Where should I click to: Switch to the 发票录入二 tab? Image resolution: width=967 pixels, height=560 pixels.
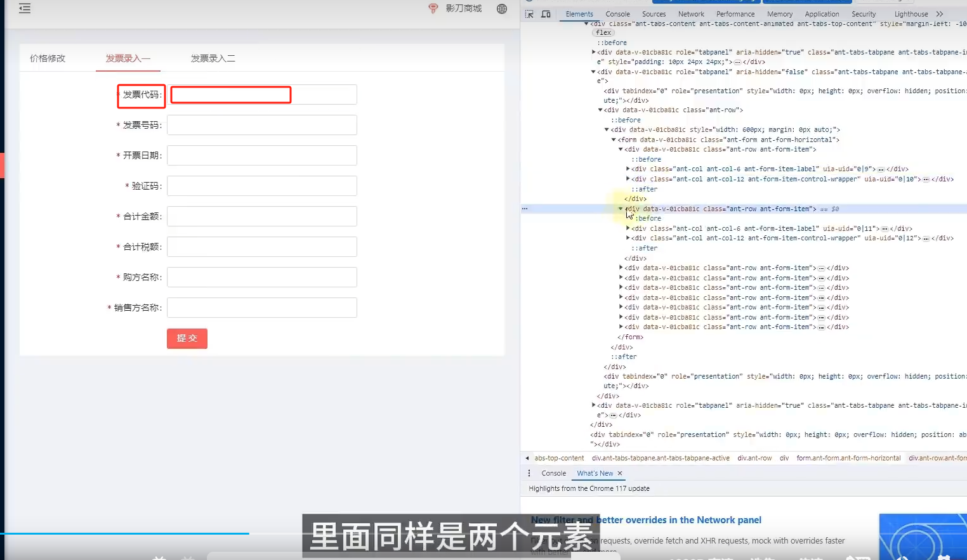(213, 58)
